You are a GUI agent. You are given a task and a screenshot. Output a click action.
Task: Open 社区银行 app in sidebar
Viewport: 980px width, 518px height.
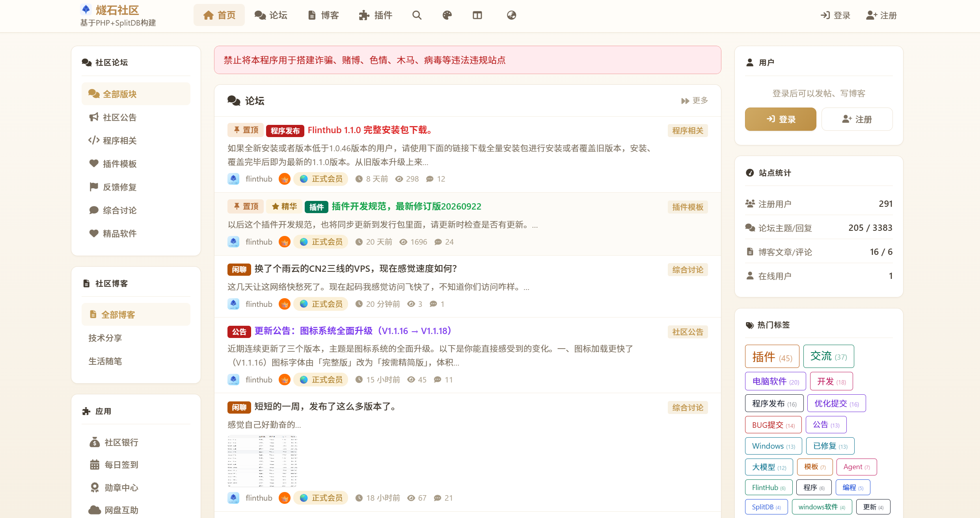pyautogui.click(x=136, y=442)
